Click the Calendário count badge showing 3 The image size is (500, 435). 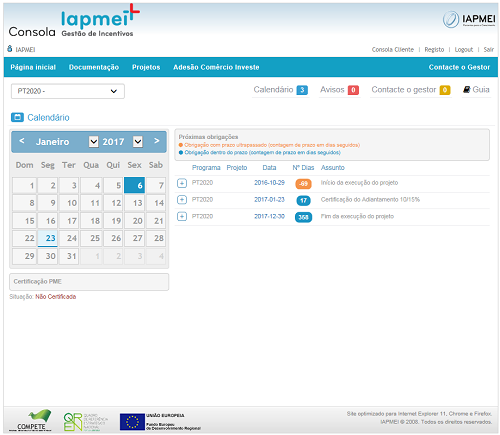302,90
